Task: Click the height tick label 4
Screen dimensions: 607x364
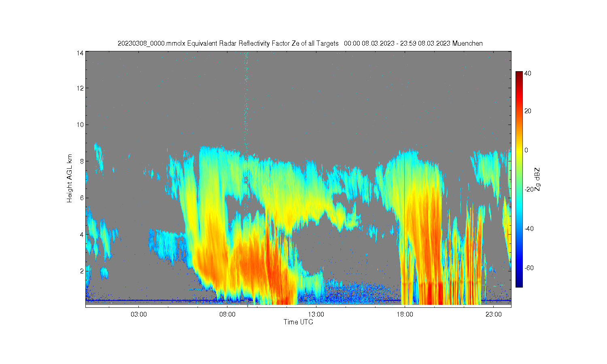Action: (82, 235)
